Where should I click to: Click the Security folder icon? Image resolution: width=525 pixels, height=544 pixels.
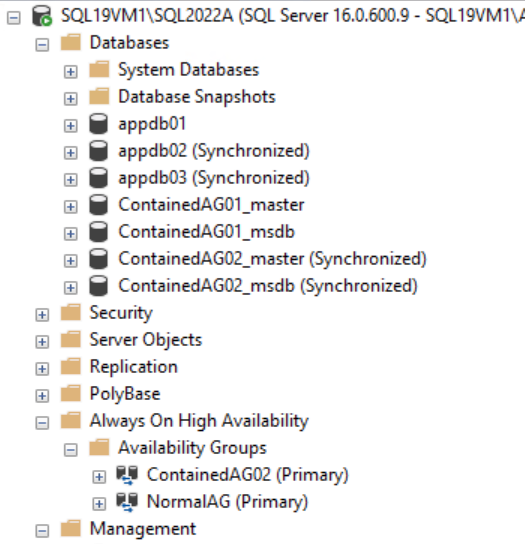pos(71,312)
